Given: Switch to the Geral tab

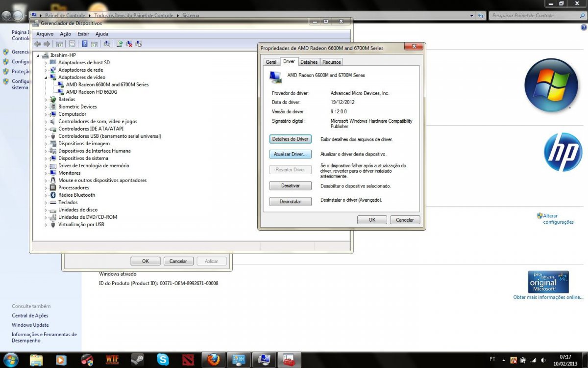Looking at the screenshot, I should pos(271,62).
